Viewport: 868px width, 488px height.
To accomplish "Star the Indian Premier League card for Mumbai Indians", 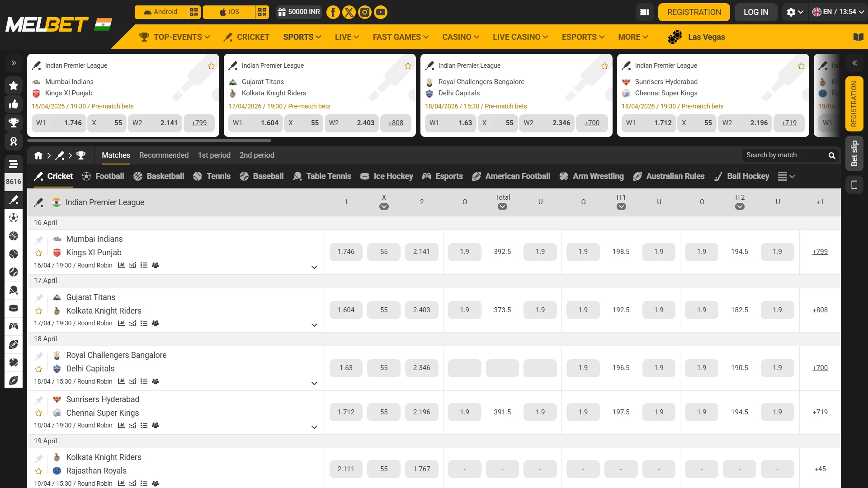I will click(211, 66).
